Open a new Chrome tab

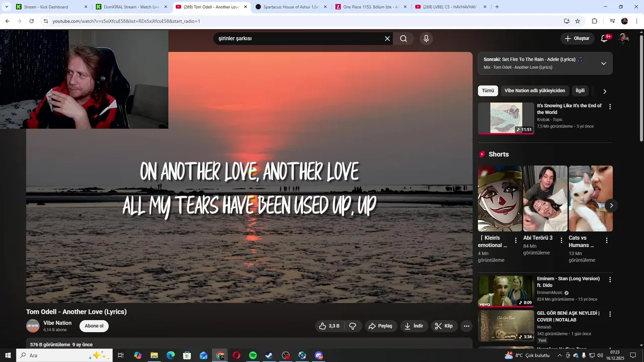coord(497,7)
